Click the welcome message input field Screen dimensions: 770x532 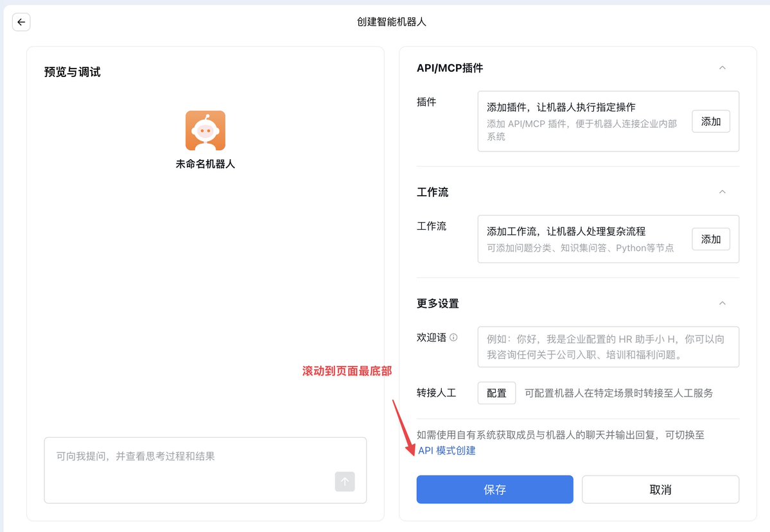(x=608, y=347)
